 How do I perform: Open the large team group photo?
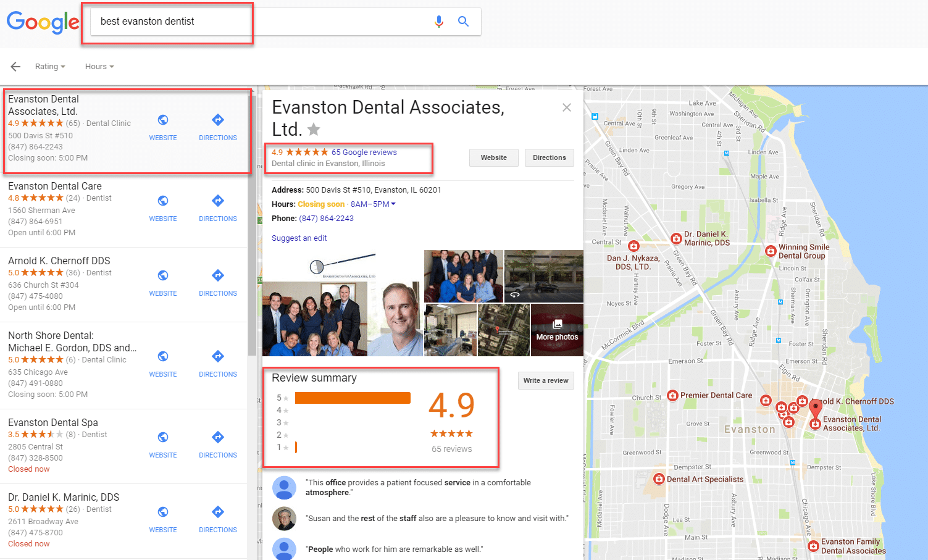[x=315, y=319]
